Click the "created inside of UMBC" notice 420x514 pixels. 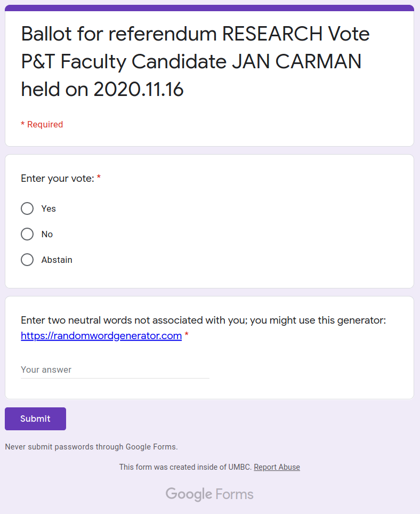pyautogui.click(x=185, y=467)
